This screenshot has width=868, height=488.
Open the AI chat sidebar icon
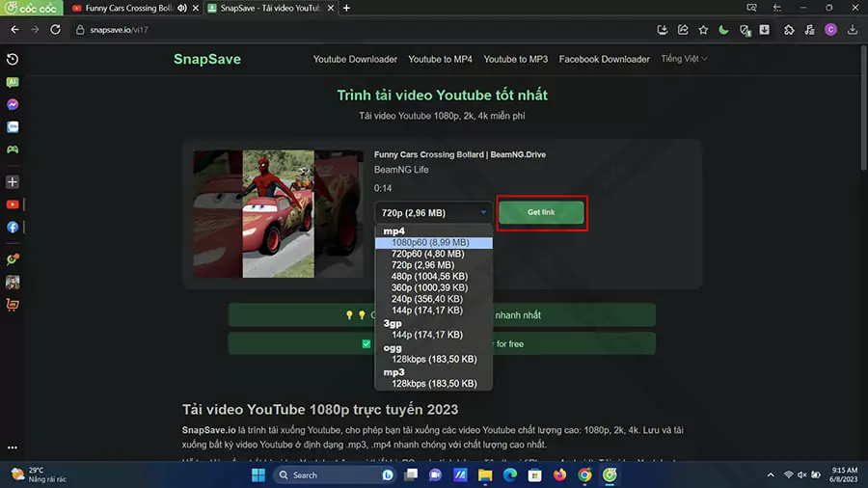coord(13,82)
